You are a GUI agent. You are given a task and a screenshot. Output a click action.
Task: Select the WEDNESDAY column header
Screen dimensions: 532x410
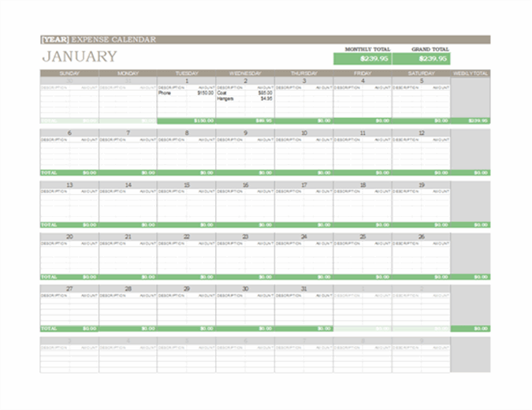click(245, 73)
